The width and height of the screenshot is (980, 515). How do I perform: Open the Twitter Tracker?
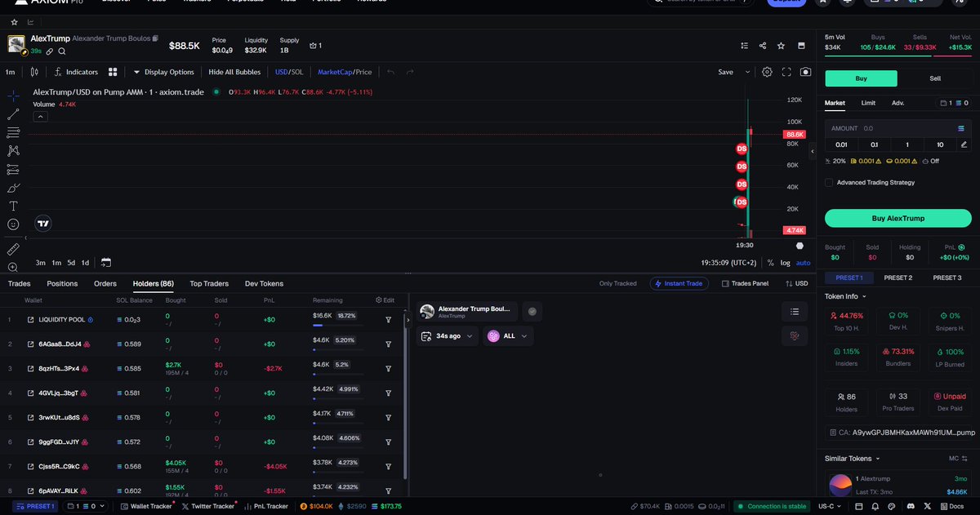tap(207, 506)
